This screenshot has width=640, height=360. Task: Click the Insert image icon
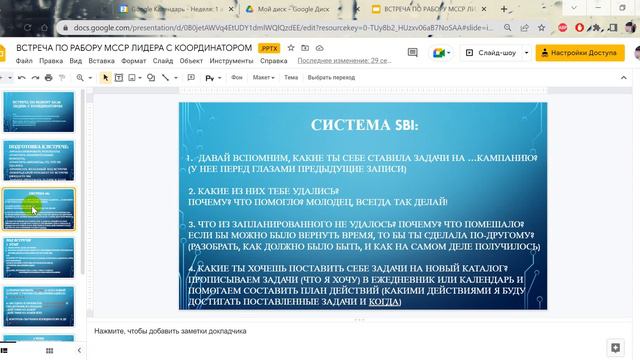(x=132, y=78)
